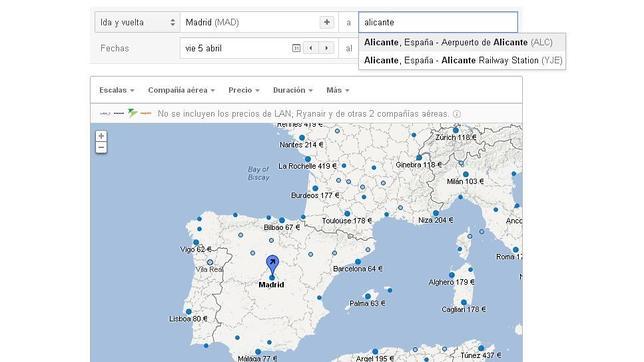
Task: Select Nantes 214 € destination on map
Action: (301, 145)
